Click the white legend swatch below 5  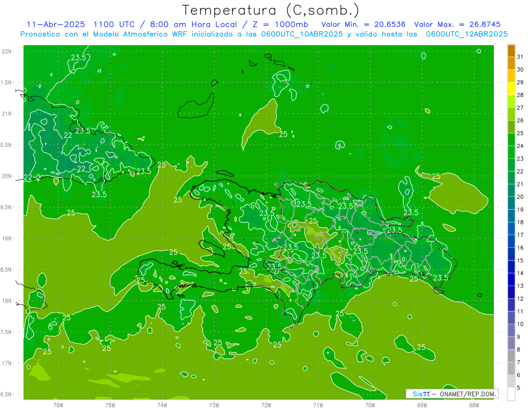click(511, 394)
